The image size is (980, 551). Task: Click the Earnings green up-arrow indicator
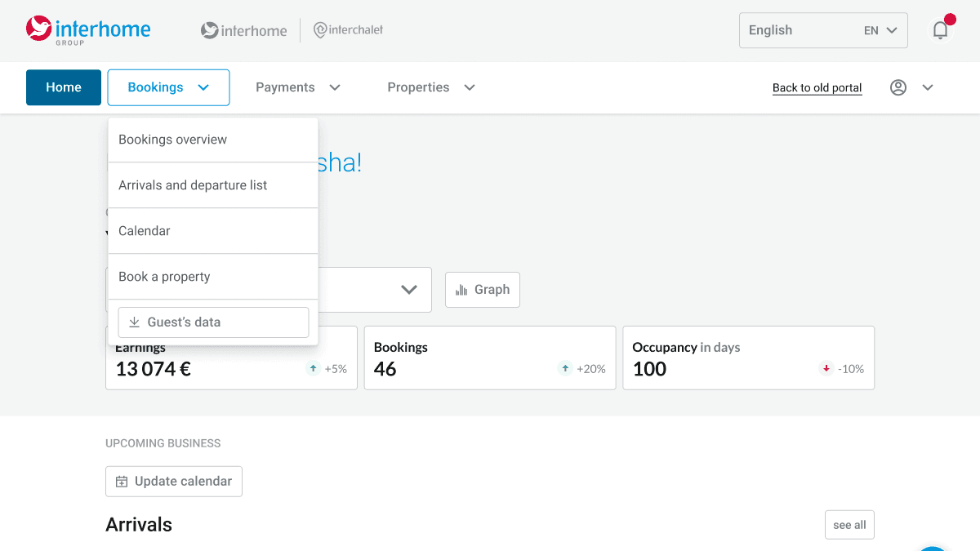313,369
